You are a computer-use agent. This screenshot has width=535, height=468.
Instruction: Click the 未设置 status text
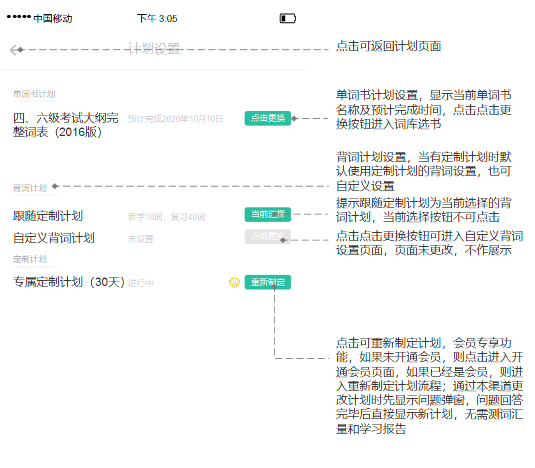tap(141, 239)
